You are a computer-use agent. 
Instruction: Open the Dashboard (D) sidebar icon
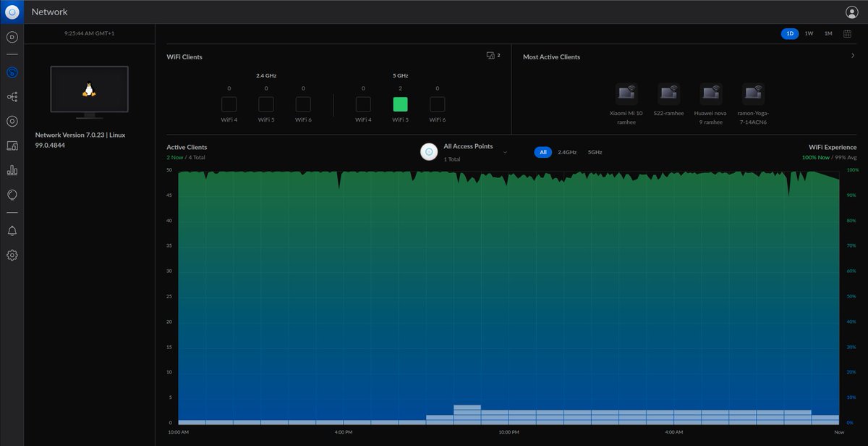[x=12, y=37]
